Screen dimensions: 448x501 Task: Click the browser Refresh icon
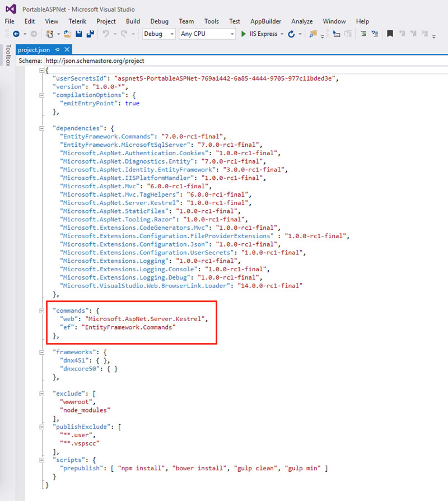pos(291,34)
